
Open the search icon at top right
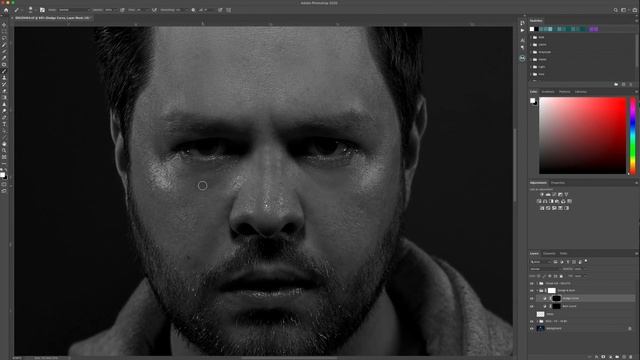coord(616,10)
